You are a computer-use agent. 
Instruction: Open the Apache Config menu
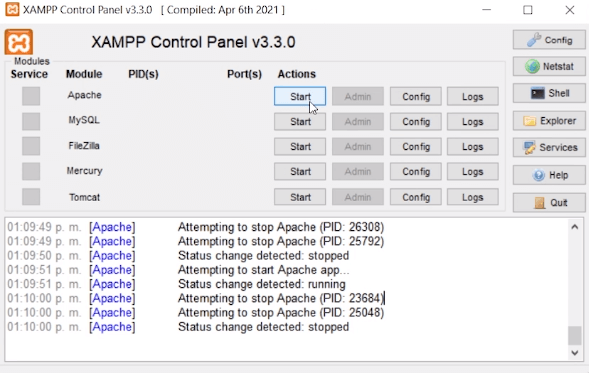pyautogui.click(x=415, y=97)
